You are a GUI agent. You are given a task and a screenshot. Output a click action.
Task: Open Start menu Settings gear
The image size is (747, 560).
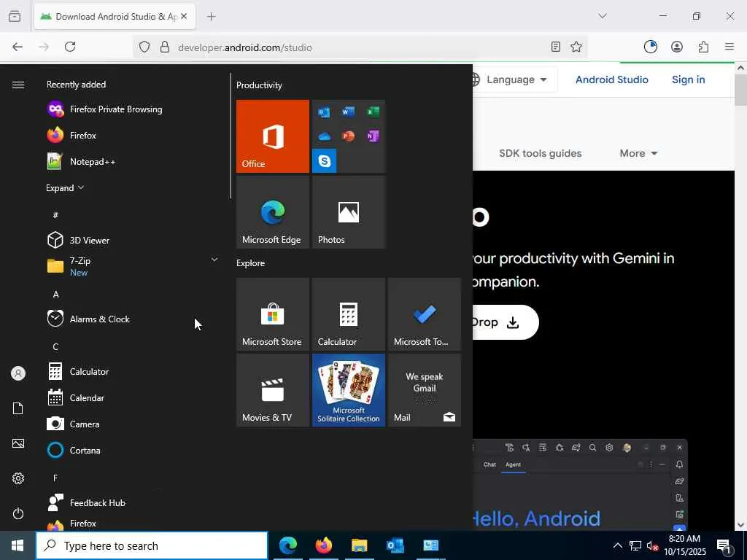coord(18,478)
